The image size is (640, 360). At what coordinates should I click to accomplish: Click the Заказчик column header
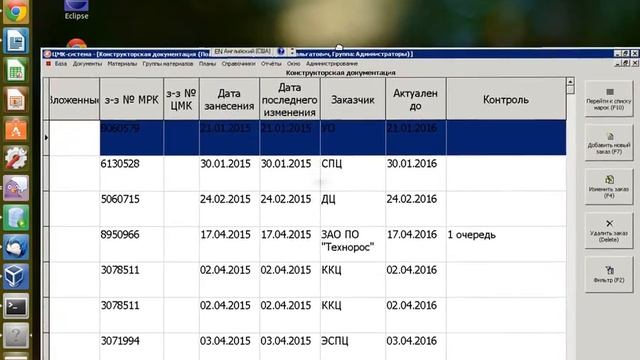(x=353, y=100)
